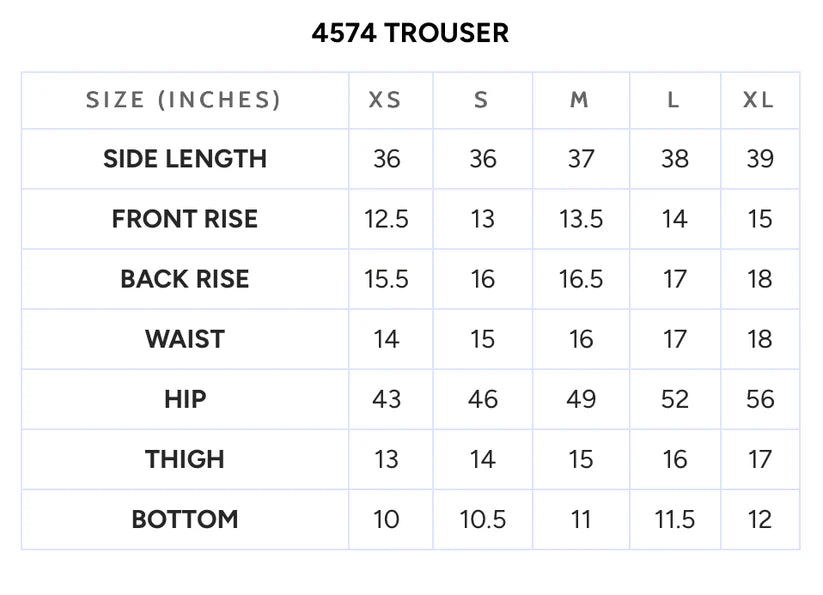Click the BACK RISE row label
Image resolution: width=823 pixels, height=595 pixels.
pyautogui.click(x=185, y=279)
